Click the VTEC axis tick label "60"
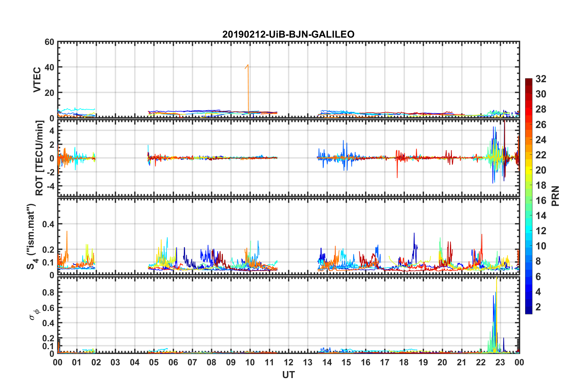This screenshot has width=577, height=392. (49, 42)
